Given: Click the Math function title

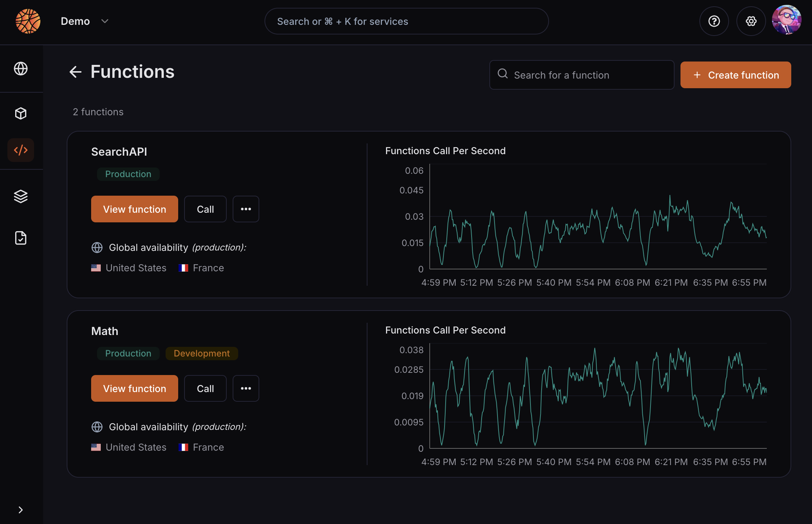Looking at the screenshot, I should tap(105, 331).
